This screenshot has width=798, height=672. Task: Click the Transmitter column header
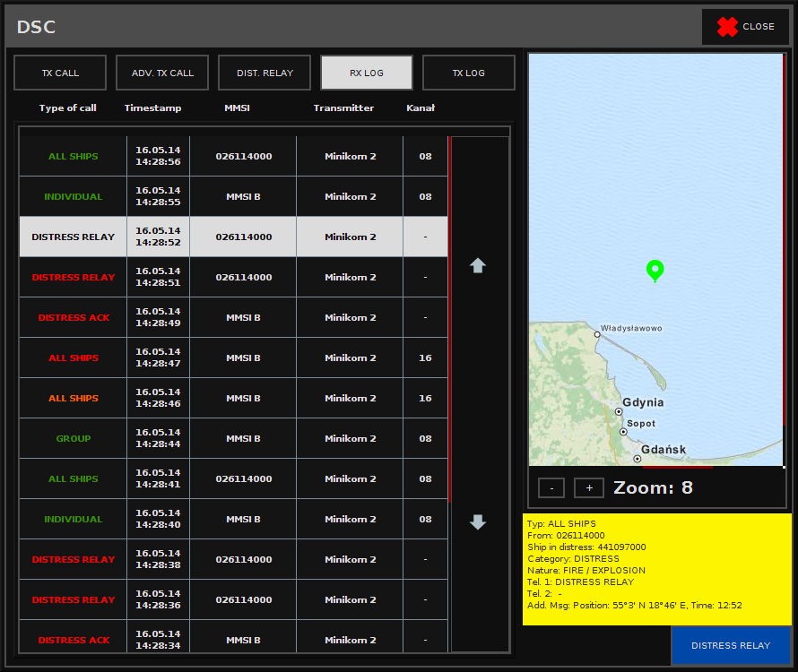point(343,108)
